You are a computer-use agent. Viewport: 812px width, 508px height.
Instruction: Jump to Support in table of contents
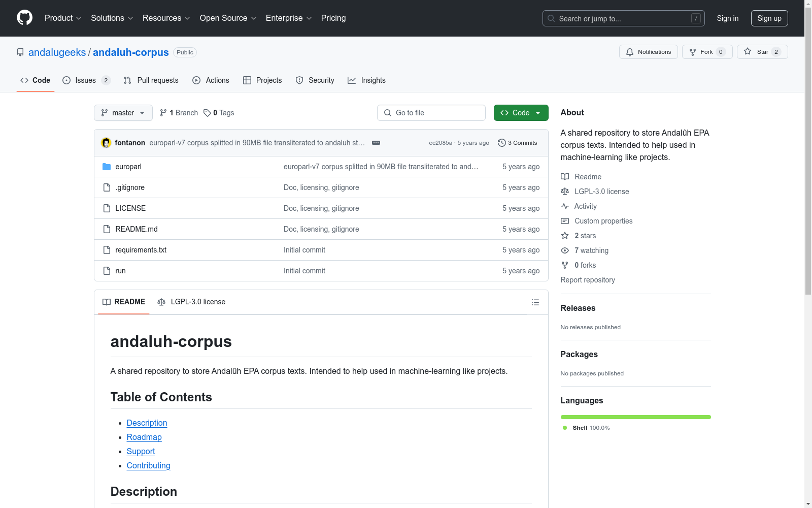coord(141,451)
